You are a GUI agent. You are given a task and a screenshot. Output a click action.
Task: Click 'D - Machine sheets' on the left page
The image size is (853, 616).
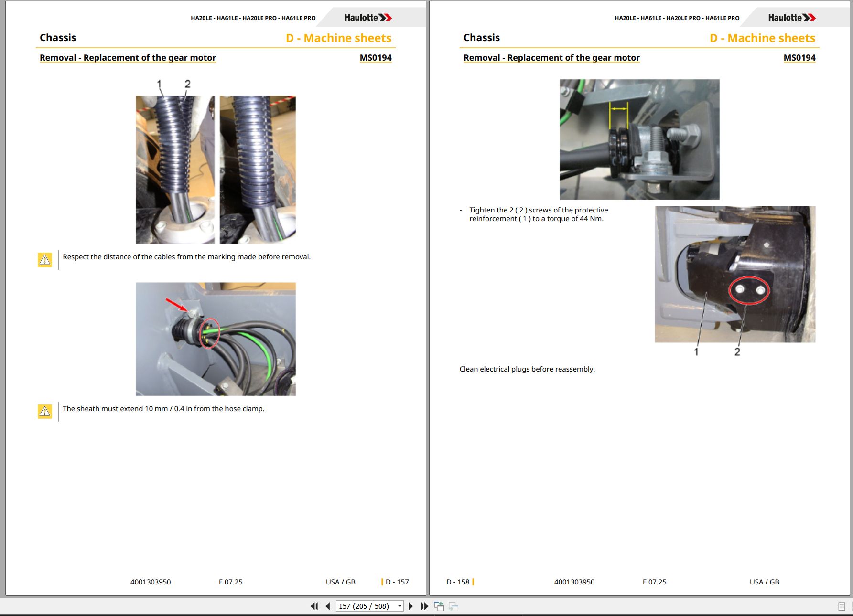pyautogui.click(x=338, y=38)
